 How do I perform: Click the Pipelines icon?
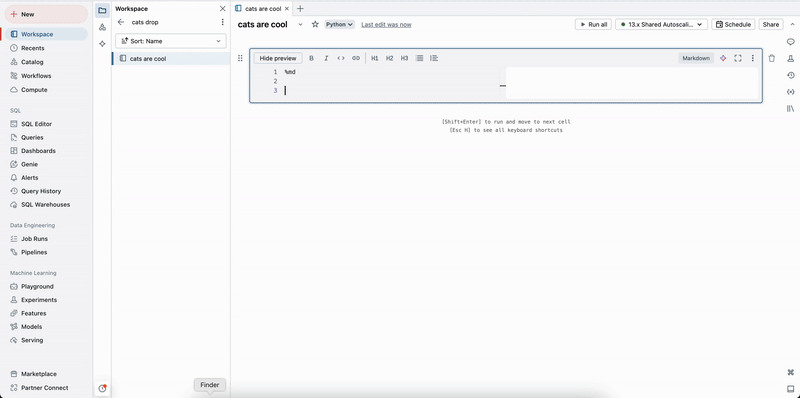click(x=14, y=252)
